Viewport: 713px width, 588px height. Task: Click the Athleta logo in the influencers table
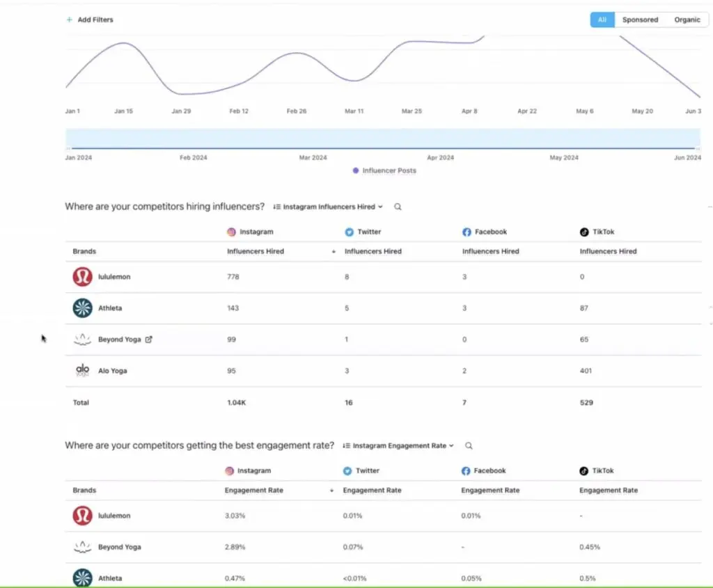click(82, 308)
